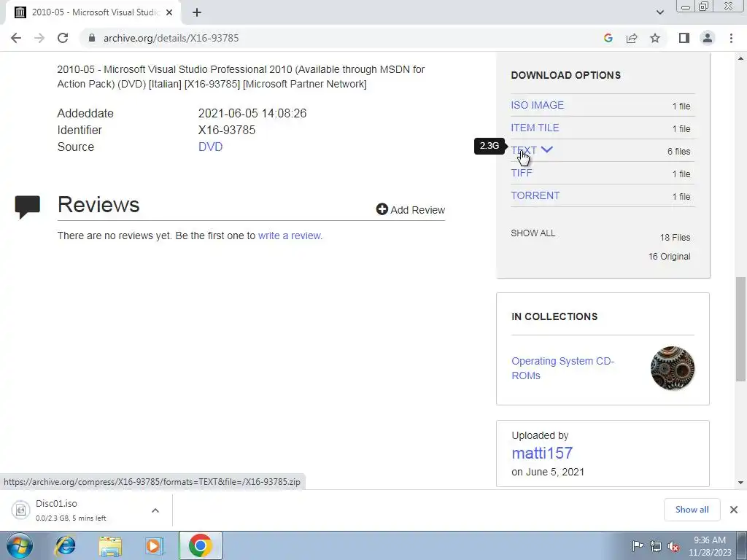Close the Microsoft Visual Studio tab

(169, 12)
